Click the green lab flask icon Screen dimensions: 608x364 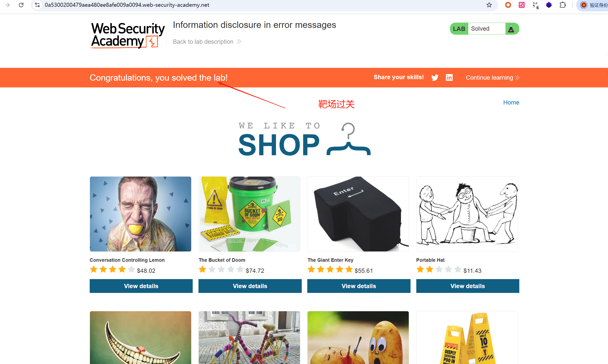[511, 29]
